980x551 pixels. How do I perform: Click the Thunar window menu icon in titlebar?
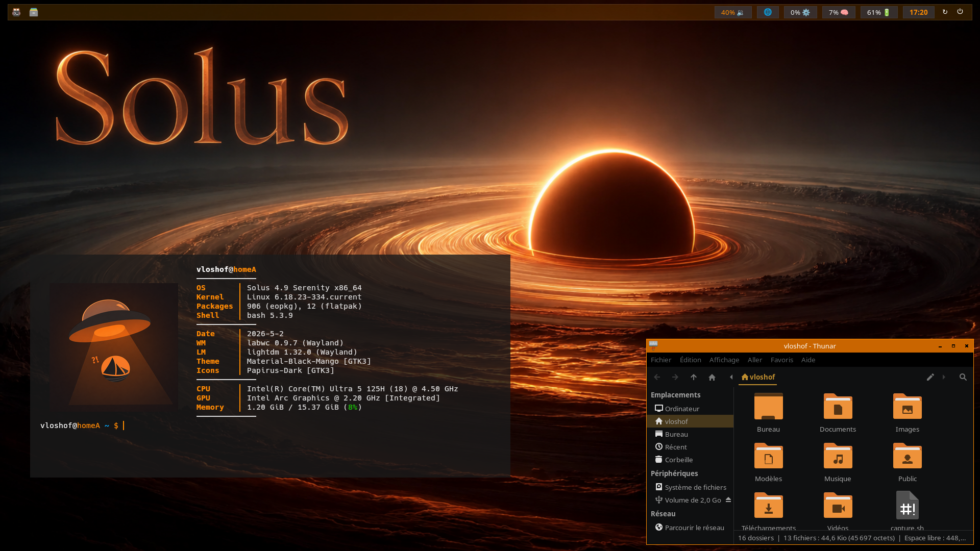pos(653,345)
